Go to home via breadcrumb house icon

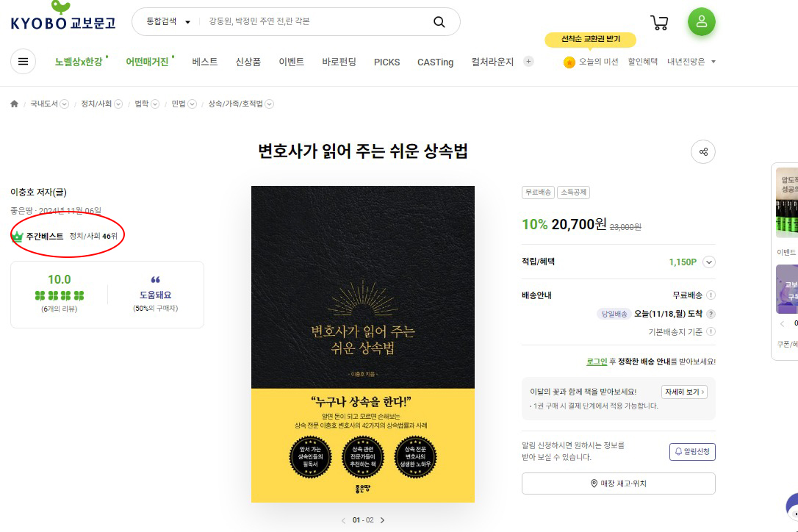(x=14, y=104)
